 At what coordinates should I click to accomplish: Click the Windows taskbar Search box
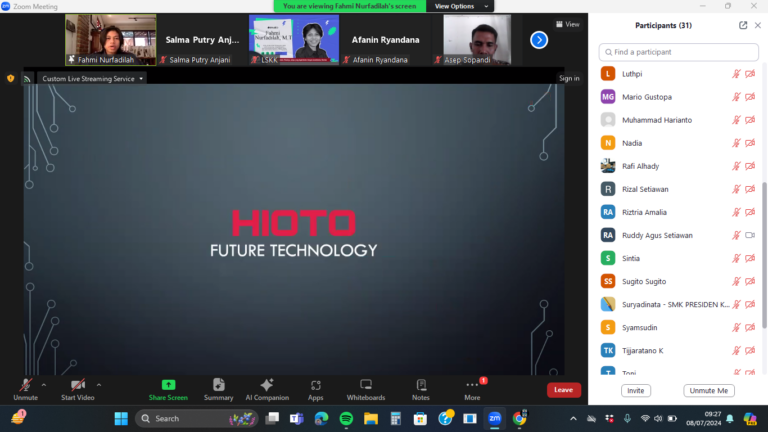(x=196, y=418)
